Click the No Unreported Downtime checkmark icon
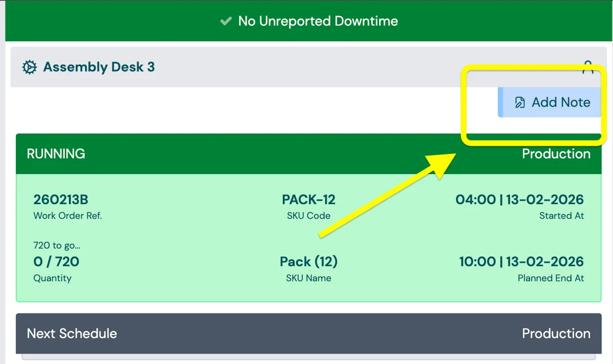 click(x=226, y=21)
